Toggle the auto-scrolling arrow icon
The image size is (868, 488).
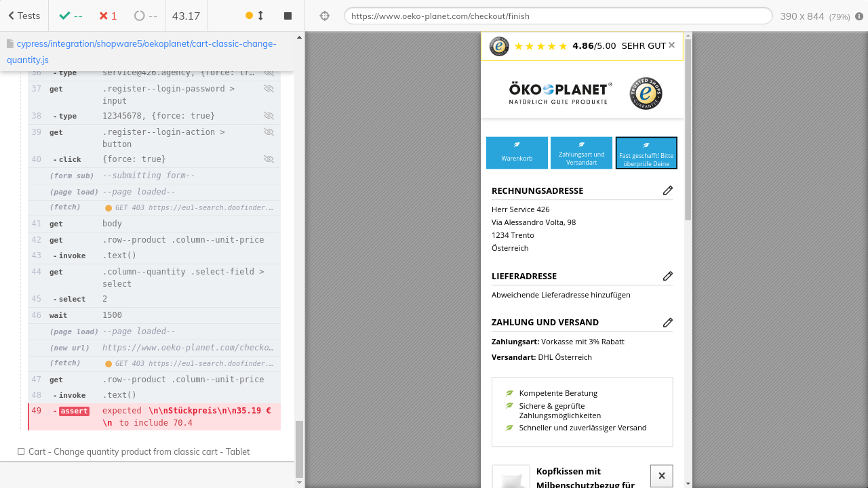coord(260,16)
